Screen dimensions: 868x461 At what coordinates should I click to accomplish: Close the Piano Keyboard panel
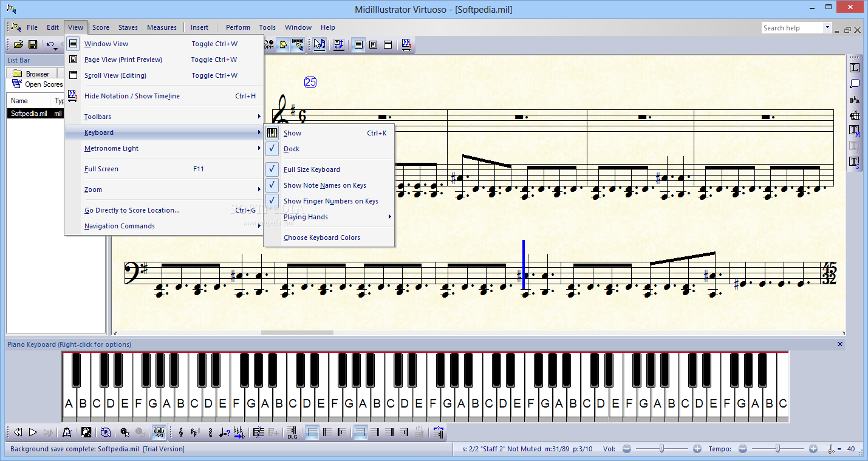pyautogui.click(x=840, y=344)
